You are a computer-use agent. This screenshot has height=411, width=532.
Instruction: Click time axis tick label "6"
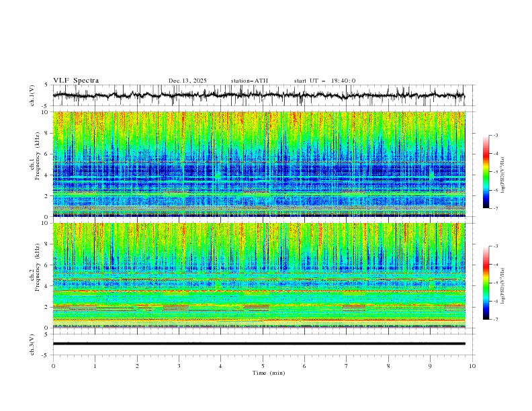click(x=304, y=366)
